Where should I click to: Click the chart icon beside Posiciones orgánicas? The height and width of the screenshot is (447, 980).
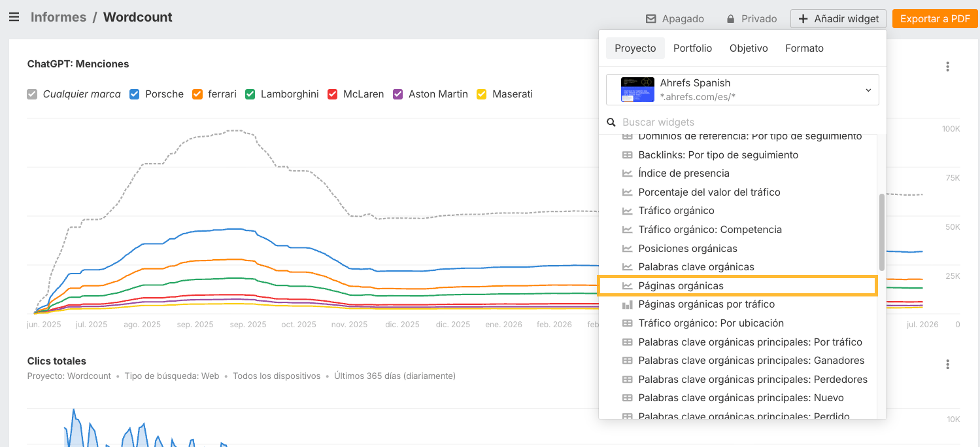(627, 249)
